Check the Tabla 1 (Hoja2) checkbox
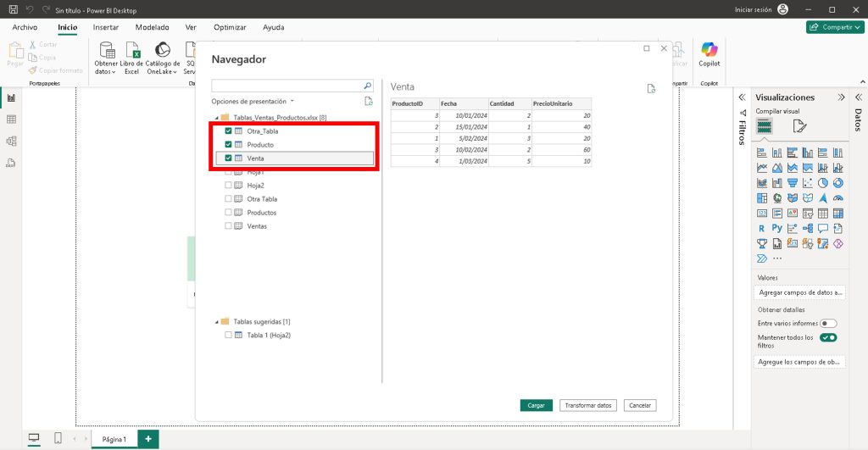Screen dimensions: 868x450 [x=229, y=335]
